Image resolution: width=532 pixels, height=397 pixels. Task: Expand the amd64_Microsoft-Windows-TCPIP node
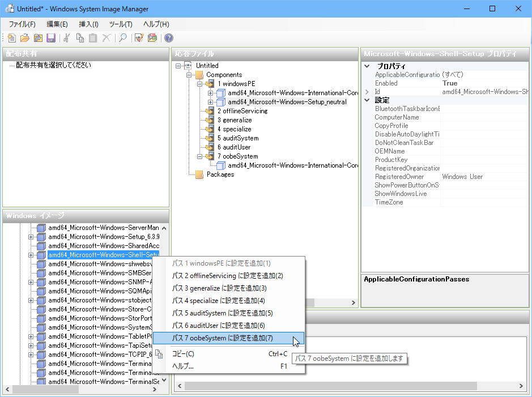pos(31,355)
